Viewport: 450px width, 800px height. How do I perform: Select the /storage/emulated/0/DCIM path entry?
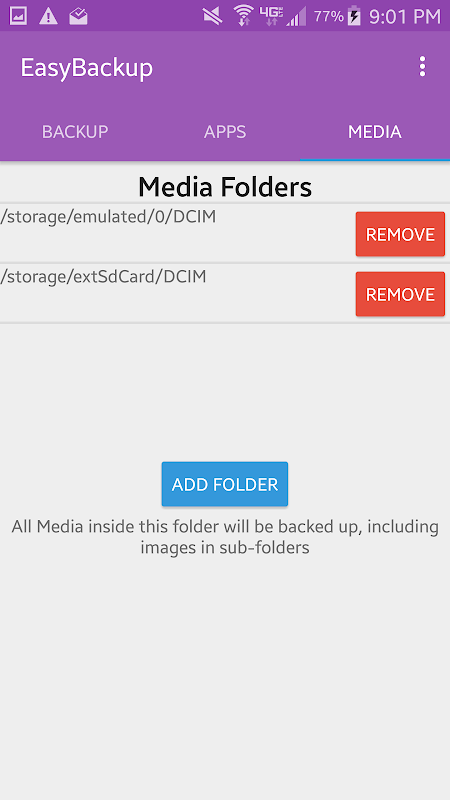[x=108, y=217]
